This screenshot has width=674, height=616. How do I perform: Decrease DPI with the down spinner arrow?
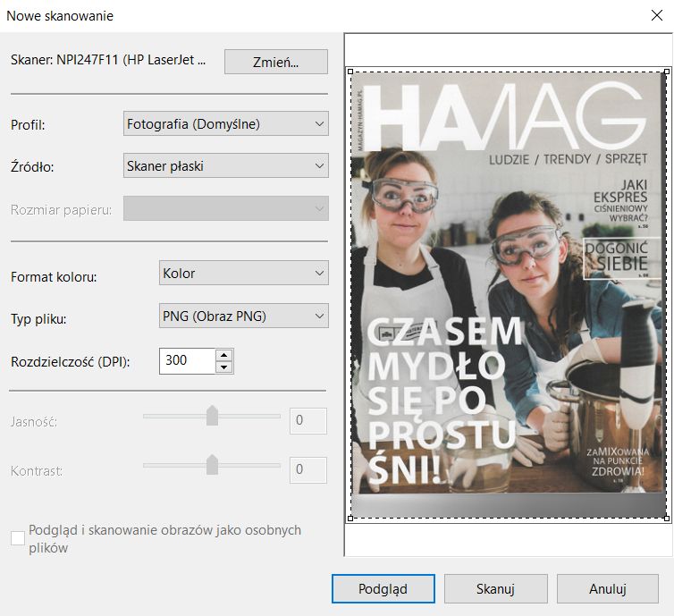224,367
